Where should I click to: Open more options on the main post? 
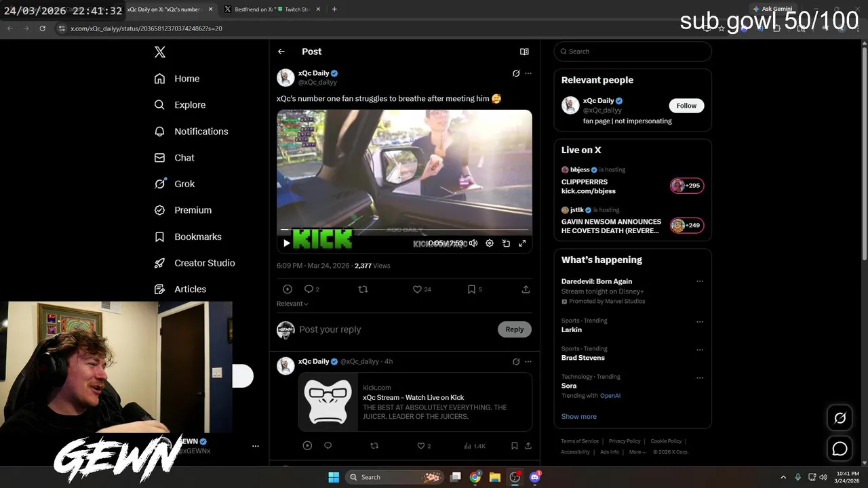[528, 73]
